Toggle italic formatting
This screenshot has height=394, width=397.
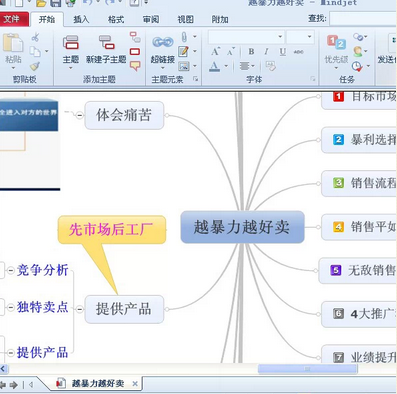coord(266,52)
